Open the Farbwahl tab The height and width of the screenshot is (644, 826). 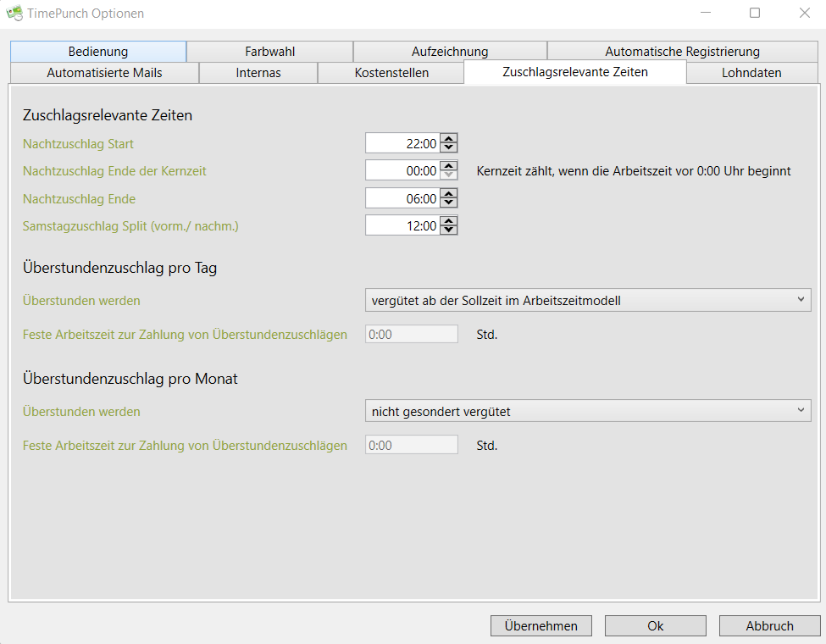[269, 52]
